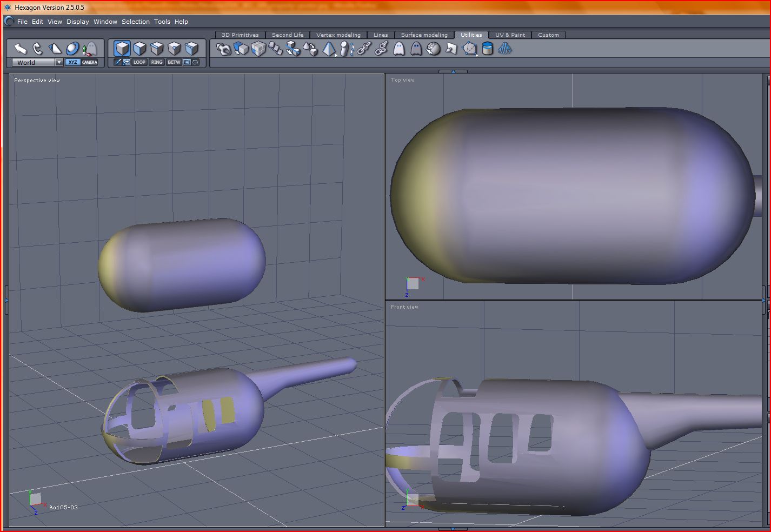Viewport: 771px width, 532px height.
Task: Open the Tools menu
Action: click(162, 22)
